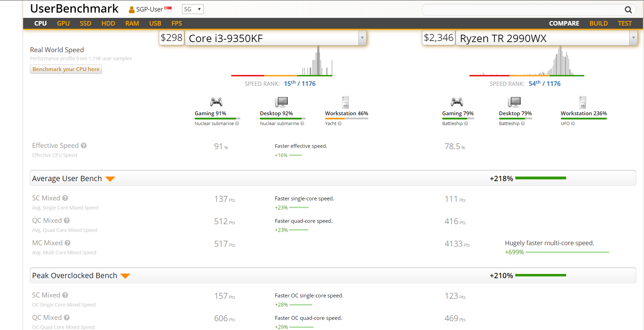Click help icon beside Nuclear submarine under Desktop 92%
The image size is (644, 330).
click(302, 124)
